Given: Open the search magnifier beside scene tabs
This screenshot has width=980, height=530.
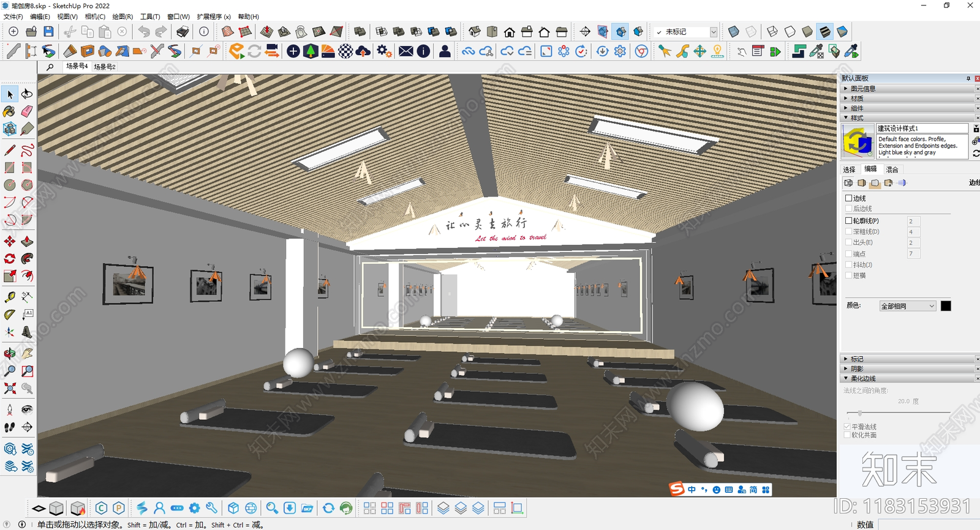Looking at the screenshot, I should tap(50, 67).
